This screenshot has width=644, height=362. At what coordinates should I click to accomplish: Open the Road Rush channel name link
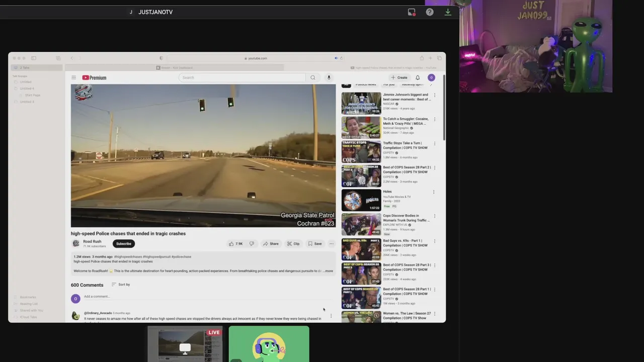[92, 241]
